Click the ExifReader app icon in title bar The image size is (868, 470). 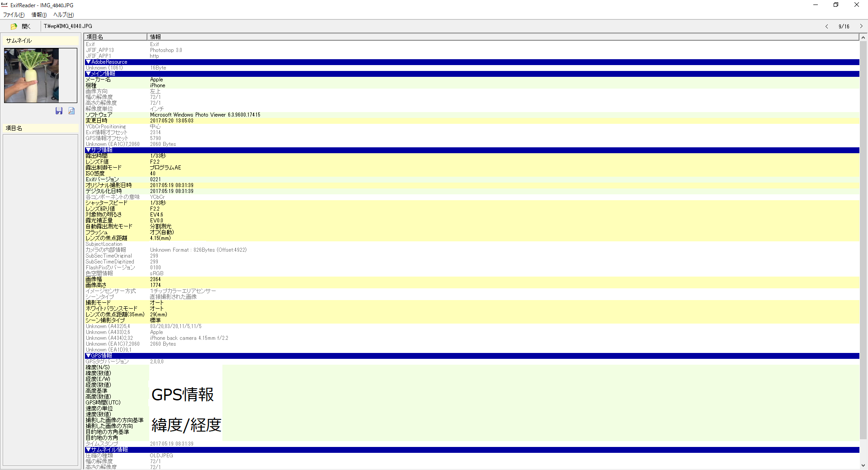click(x=5, y=5)
